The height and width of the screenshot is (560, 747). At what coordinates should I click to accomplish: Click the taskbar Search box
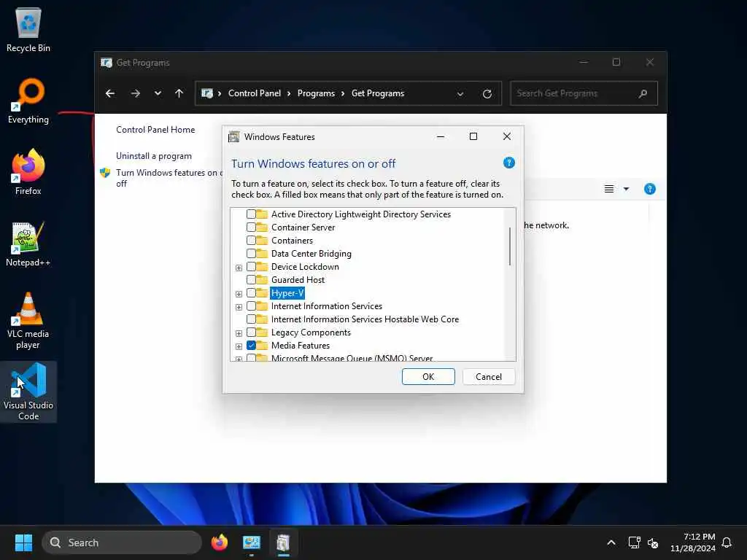coord(122,542)
